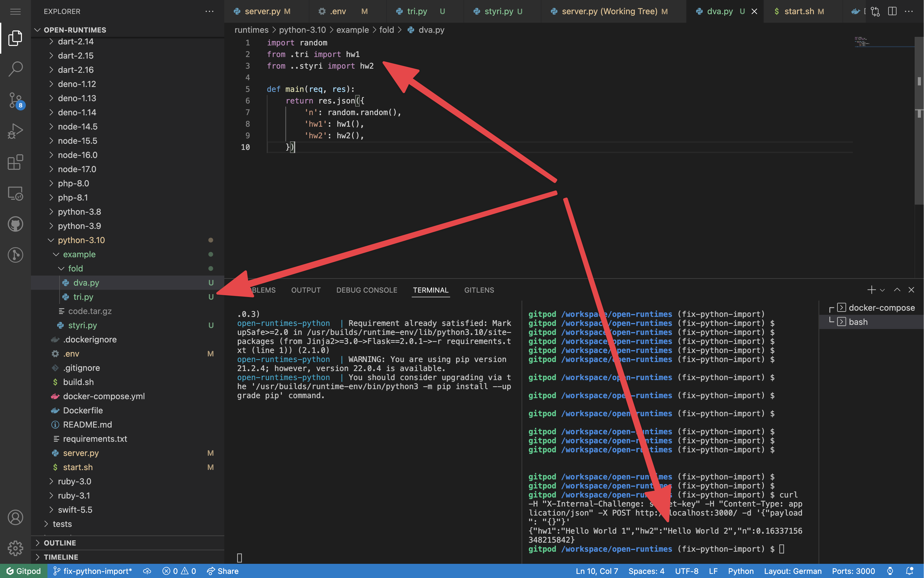
Task: Maximize the terminal panel size
Action: 897,290
